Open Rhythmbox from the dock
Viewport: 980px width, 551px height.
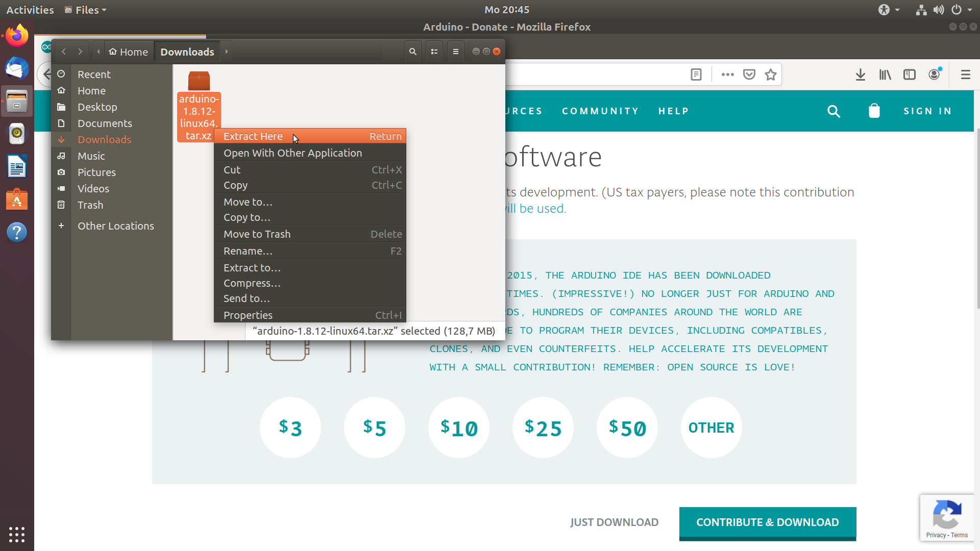(17, 134)
